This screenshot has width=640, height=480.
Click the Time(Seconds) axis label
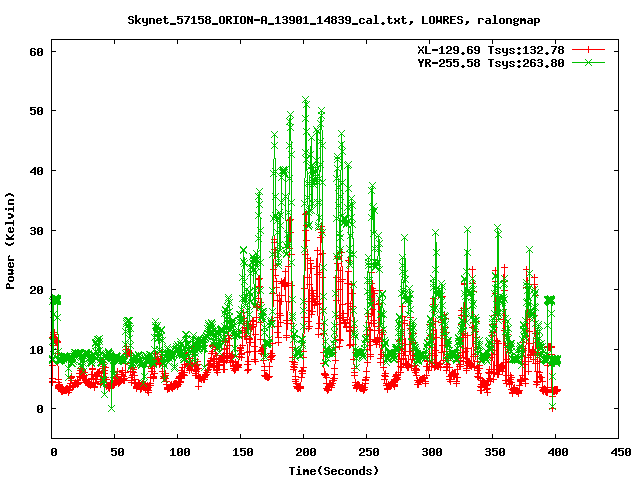[334, 471]
